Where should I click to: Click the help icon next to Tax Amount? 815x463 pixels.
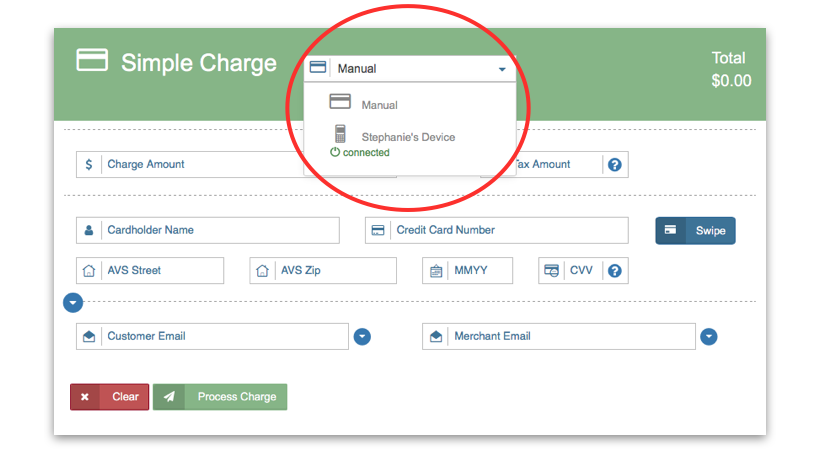click(615, 165)
